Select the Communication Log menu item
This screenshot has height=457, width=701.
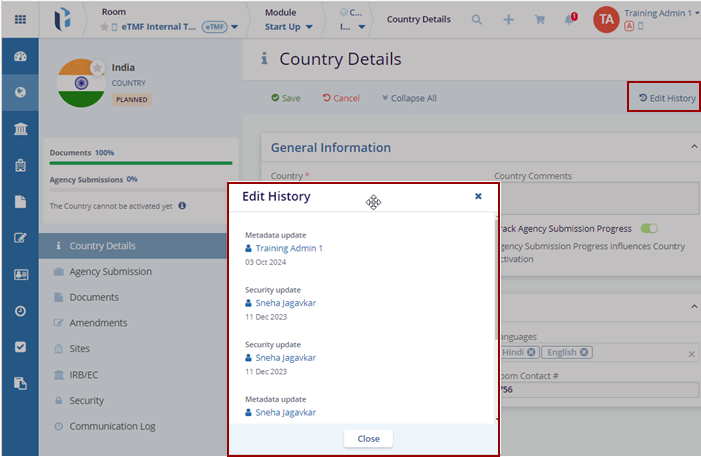112,426
